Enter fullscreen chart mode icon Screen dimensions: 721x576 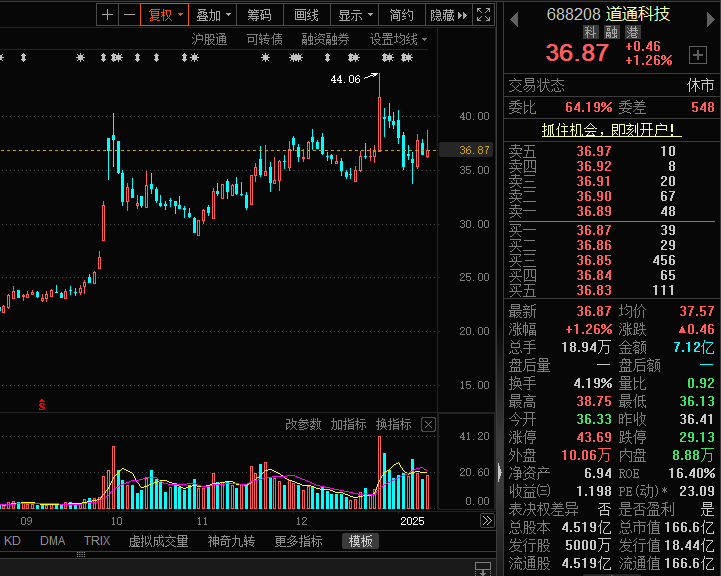click(483, 15)
